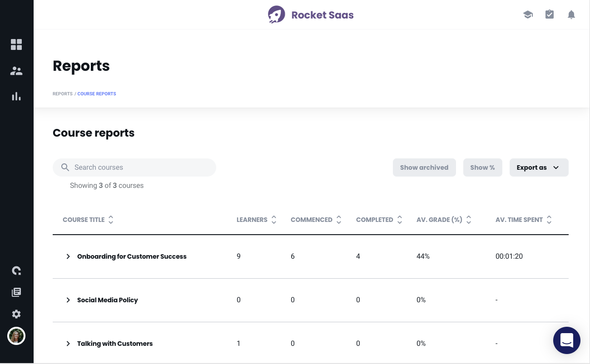The image size is (590, 364).
Task: Open the Export as dropdown
Action: tap(539, 167)
